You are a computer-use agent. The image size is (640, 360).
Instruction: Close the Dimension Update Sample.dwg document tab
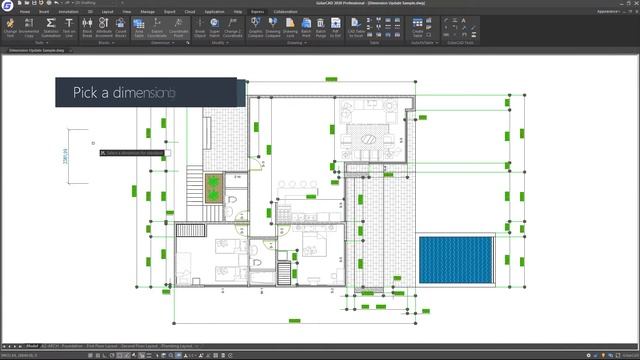coord(70,50)
